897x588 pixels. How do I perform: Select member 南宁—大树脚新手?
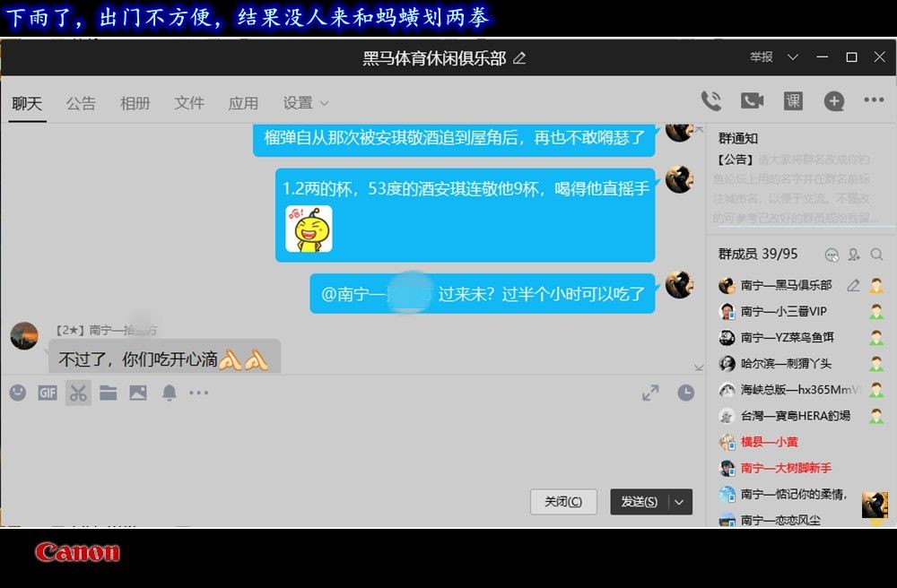tap(800, 468)
